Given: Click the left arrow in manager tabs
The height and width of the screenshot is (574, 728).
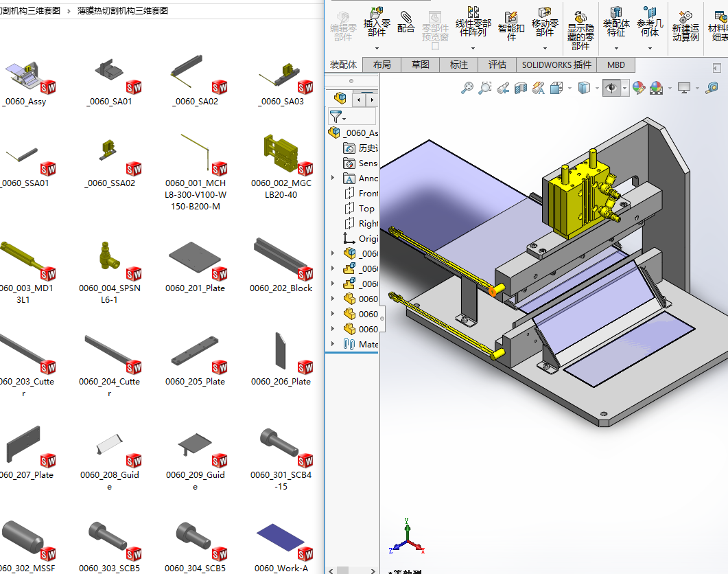Looking at the screenshot, I should coord(358,100).
